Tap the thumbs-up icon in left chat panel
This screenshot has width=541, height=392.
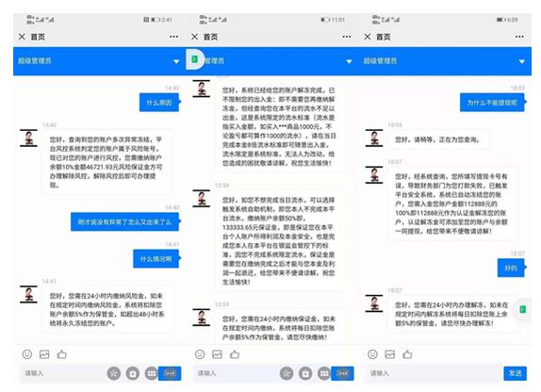click(62, 354)
